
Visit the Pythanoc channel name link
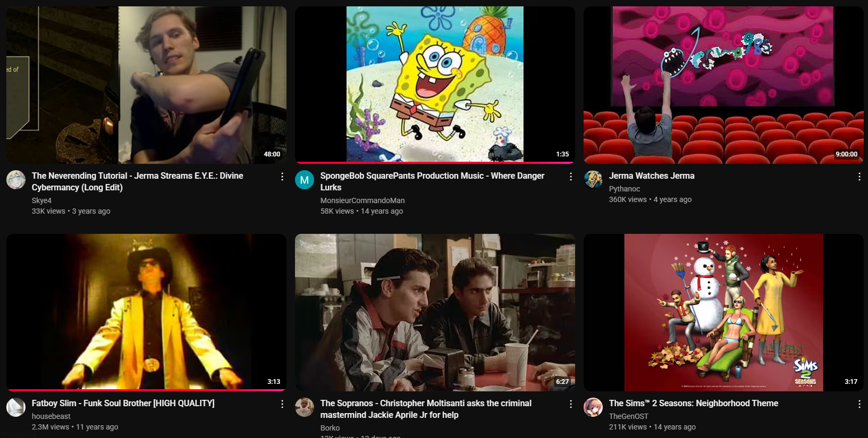coord(624,189)
